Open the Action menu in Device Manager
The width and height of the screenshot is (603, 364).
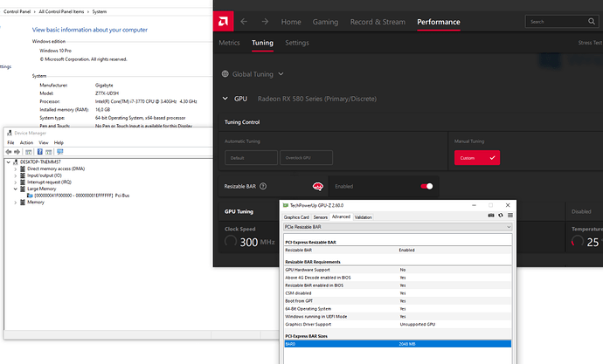click(26, 142)
